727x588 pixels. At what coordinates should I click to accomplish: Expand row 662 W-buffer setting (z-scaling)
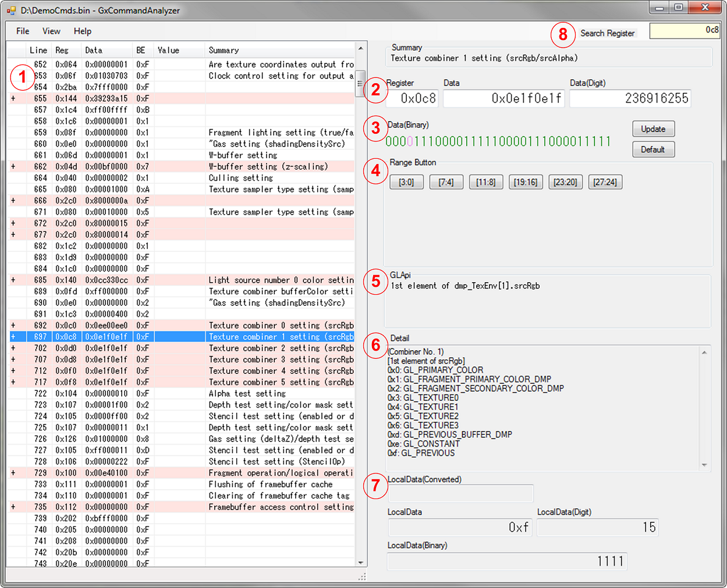[x=13, y=167]
